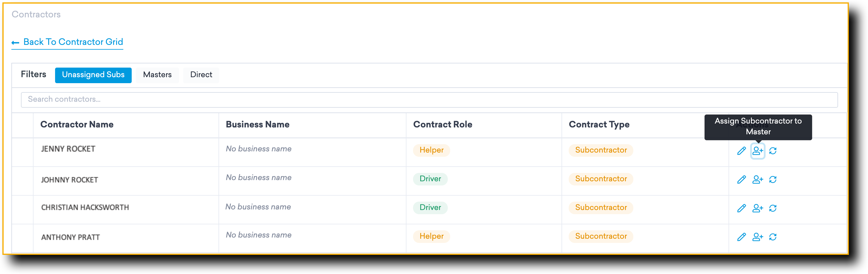
Task: Click the Contract Role column header
Action: tap(442, 124)
